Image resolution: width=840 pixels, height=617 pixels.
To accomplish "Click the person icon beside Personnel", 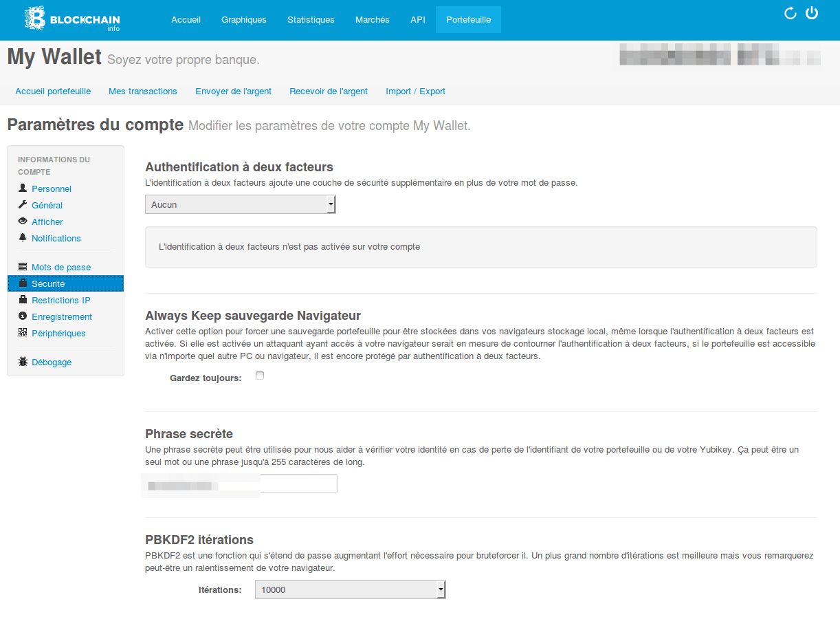I will (x=23, y=188).
